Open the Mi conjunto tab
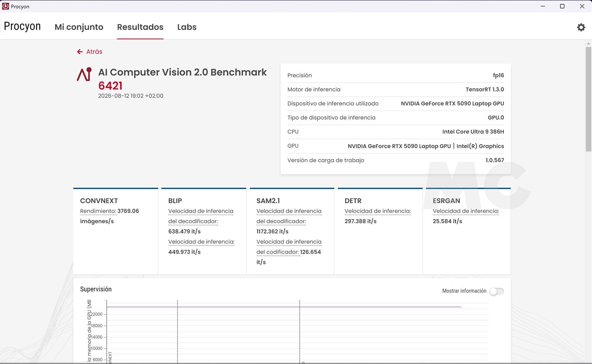 click(79, 27)
